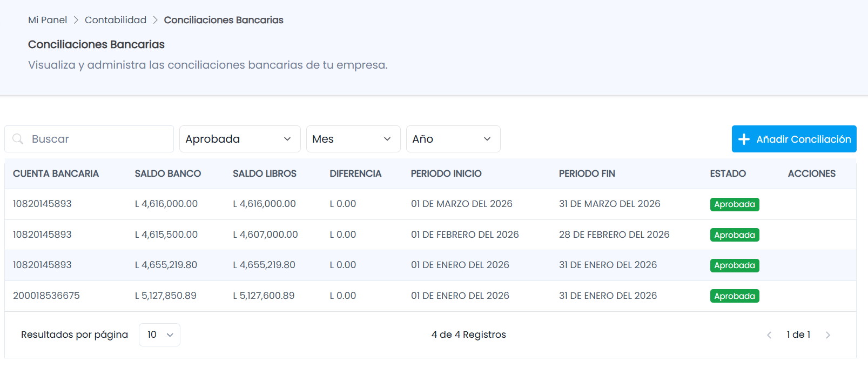The image size is (868, 374).
Task: Click 31 DE MARZO DEL 2026
Action: click(610, 204)
